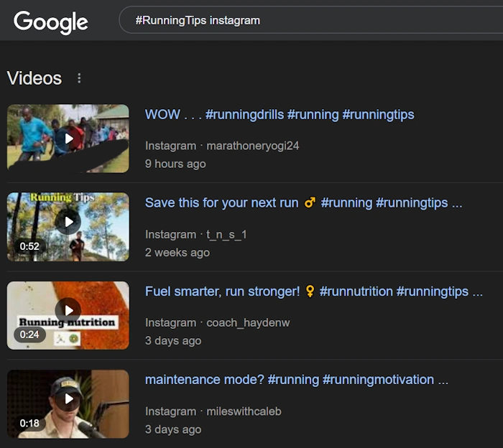
Task: Open the 'WOW . . . #runningdrills' link
Action: 280,114
